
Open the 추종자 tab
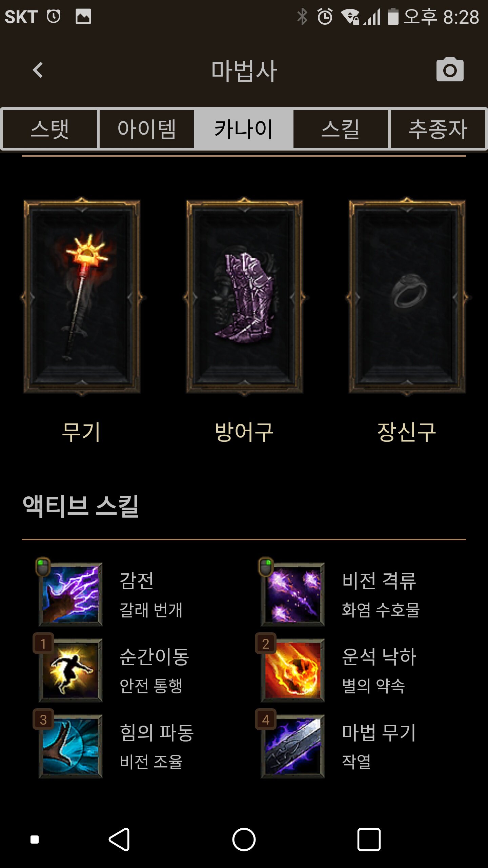point(438,129)
